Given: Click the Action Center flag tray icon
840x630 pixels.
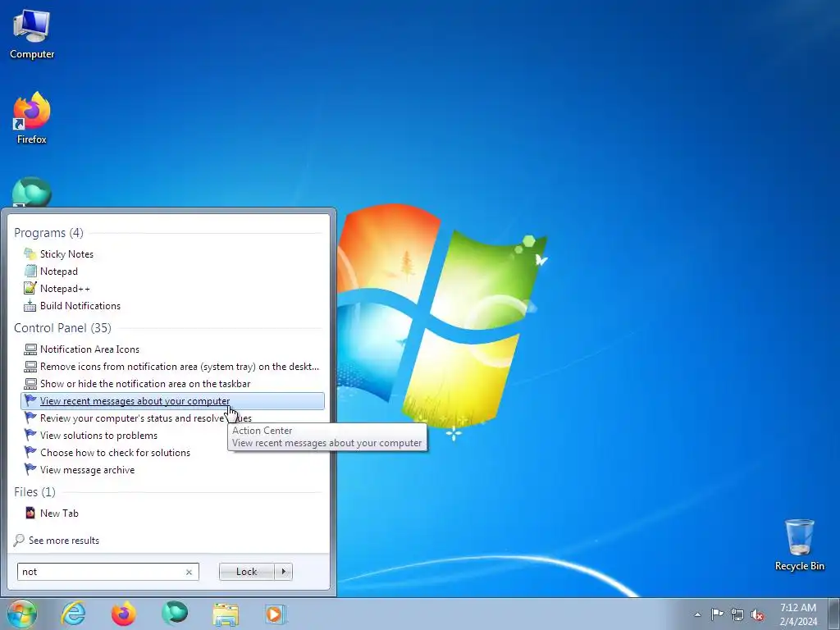Looking at the screenshot, I should pos(717,614).
